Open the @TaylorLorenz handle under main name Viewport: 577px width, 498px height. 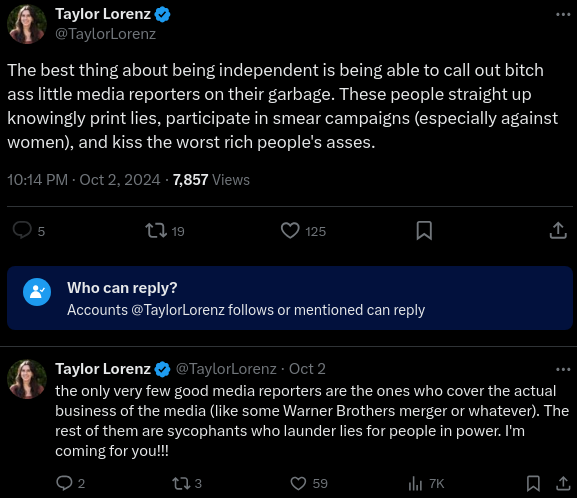[105, 34]
